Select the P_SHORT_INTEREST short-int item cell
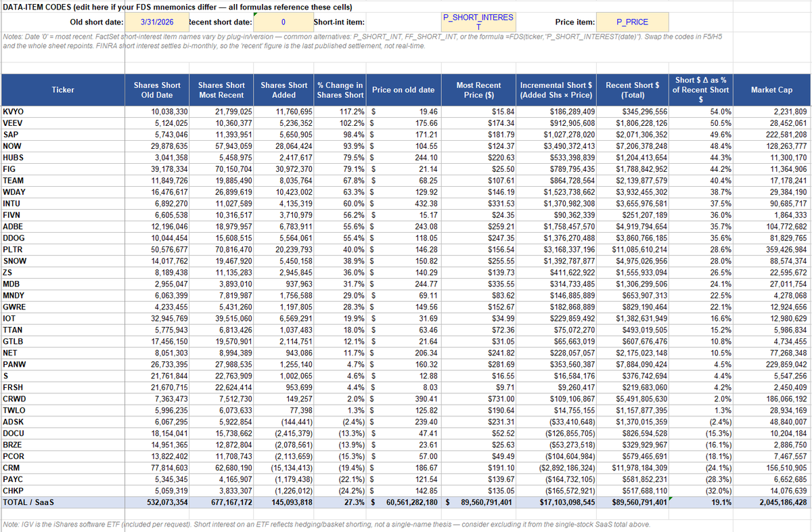 (x=477, y=22)
